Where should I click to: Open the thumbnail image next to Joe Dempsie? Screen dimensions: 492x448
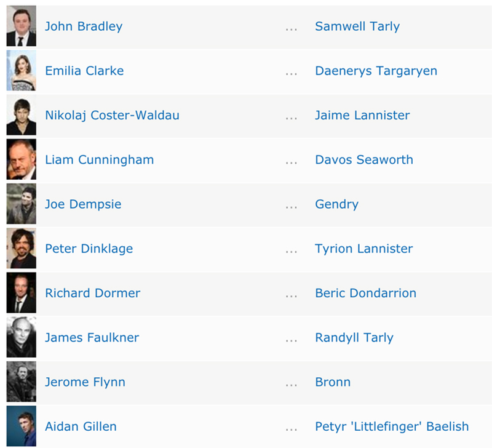click(21, 204)
